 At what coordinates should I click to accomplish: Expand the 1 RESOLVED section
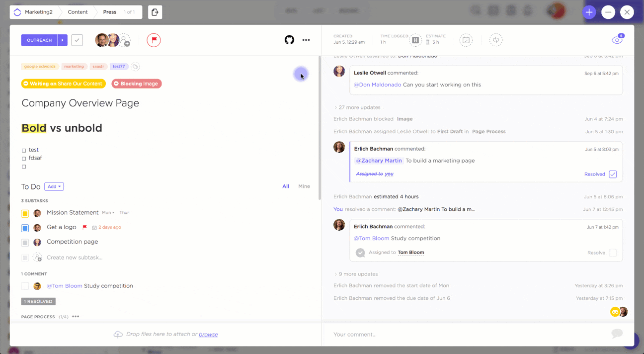(x=38, y=301)
